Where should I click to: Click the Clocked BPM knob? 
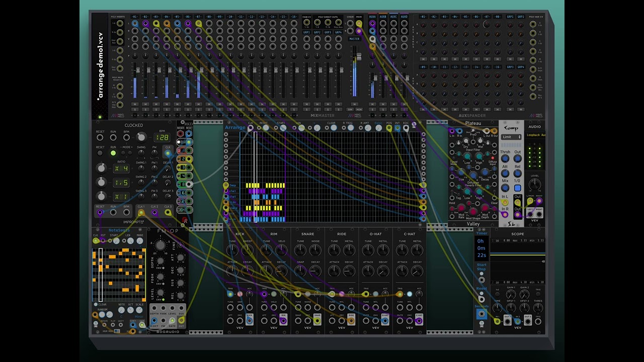point(141,137)
